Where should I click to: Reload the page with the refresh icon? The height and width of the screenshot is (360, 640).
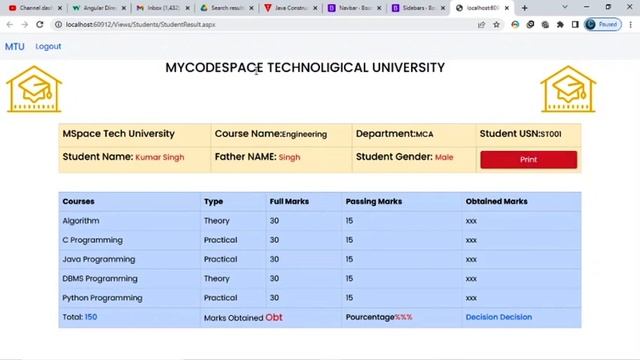(40, 24)
